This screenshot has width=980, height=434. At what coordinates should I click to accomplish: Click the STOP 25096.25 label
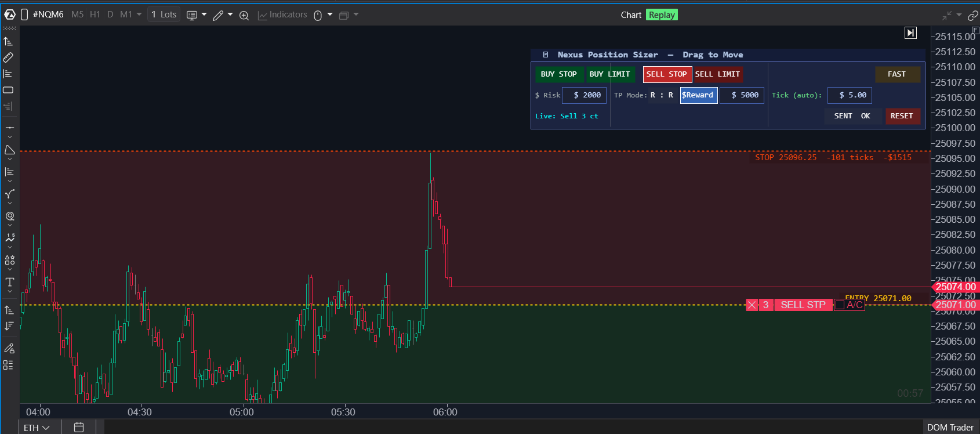(x=786, y=157)
